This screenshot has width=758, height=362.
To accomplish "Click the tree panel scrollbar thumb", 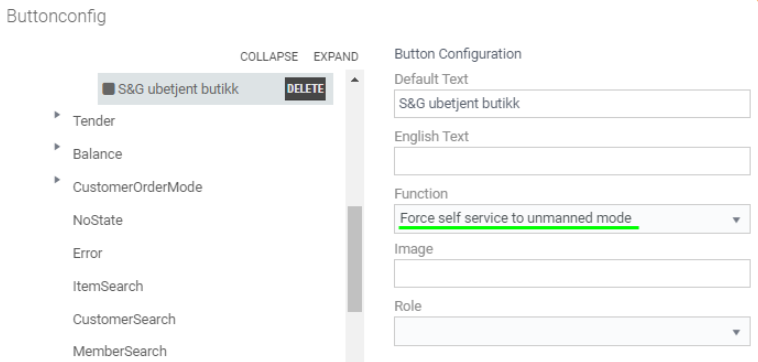I will pyautogui.click(x=355, y=259).
